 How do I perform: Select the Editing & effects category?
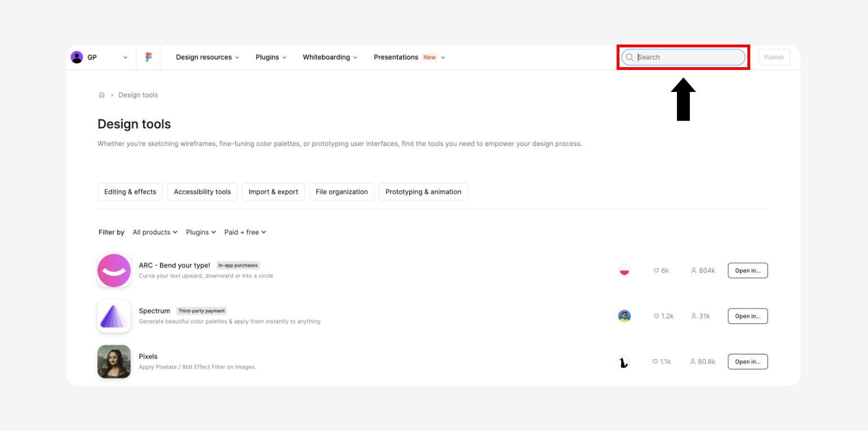(130, 192)
